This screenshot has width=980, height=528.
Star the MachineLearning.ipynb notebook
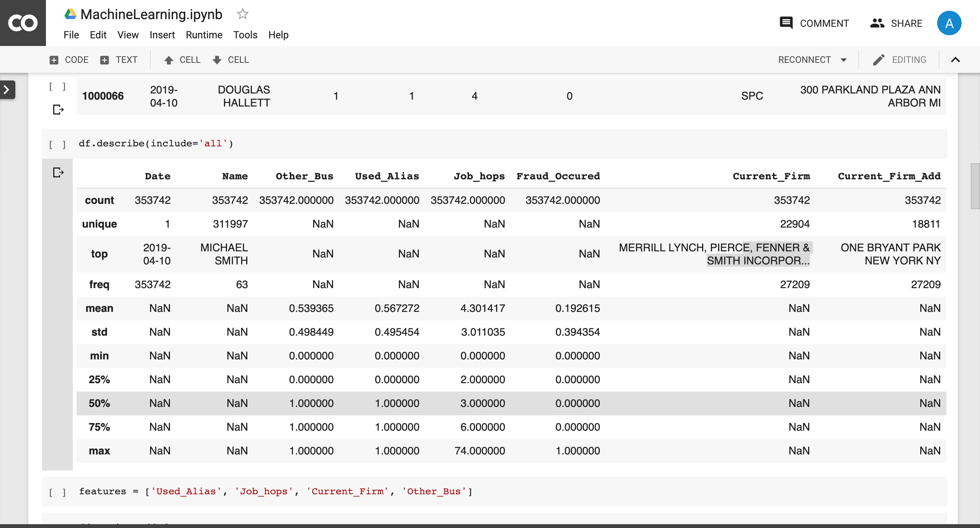coord(242,14)
